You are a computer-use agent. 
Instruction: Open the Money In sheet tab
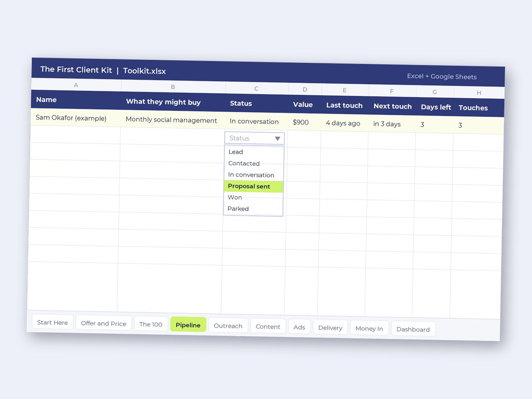[369, 328]
